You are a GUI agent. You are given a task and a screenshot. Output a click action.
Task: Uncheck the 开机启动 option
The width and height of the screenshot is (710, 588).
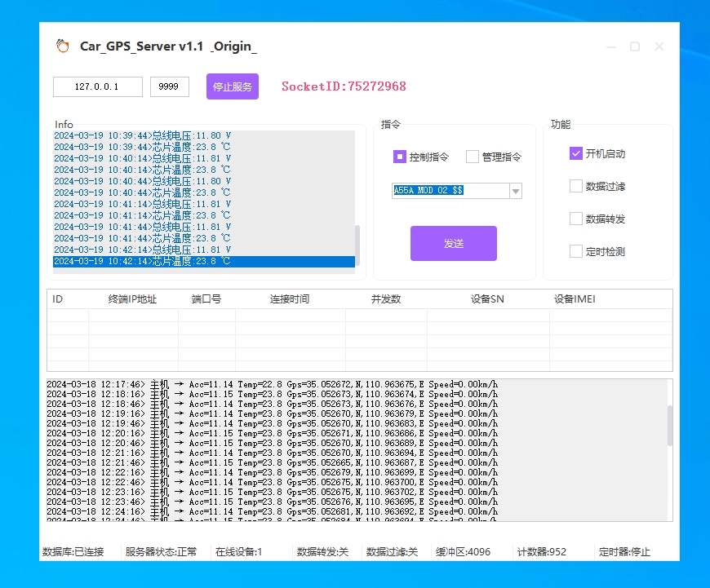pyautogui.click(x=576, y=153)
